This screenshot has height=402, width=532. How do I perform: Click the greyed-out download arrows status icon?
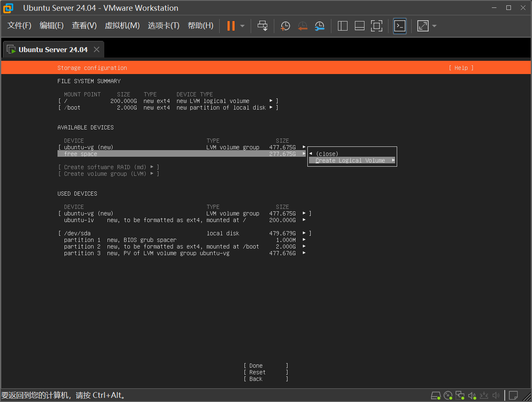[484, 395]
